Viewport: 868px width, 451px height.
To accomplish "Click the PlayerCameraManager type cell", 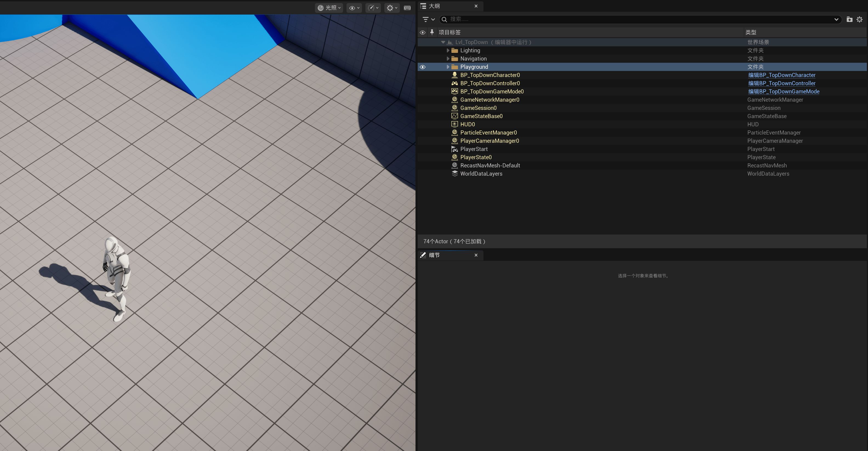I will [775, 141].
